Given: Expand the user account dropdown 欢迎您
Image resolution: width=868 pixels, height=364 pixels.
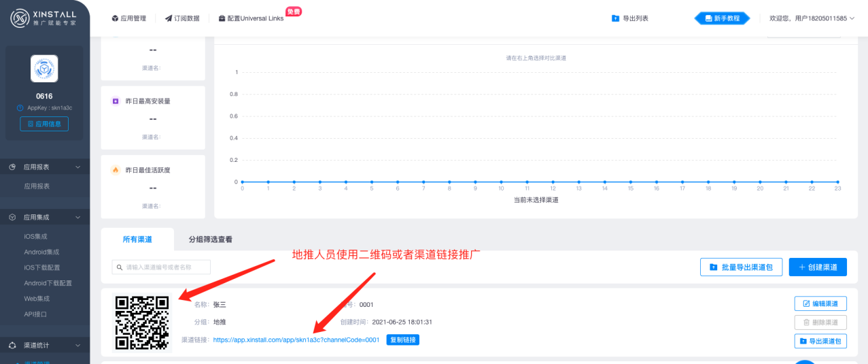Looking at the screenshot, I should pyautogui.click(x=812, y=18).
